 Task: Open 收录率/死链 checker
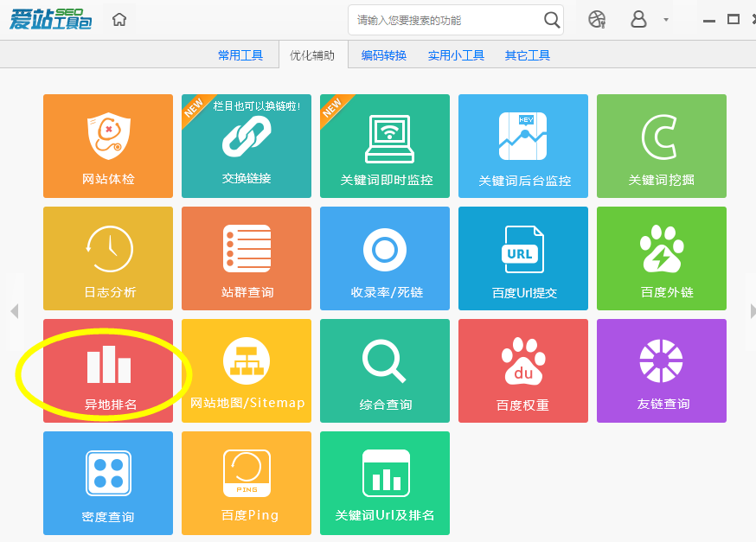coord(384,258)
